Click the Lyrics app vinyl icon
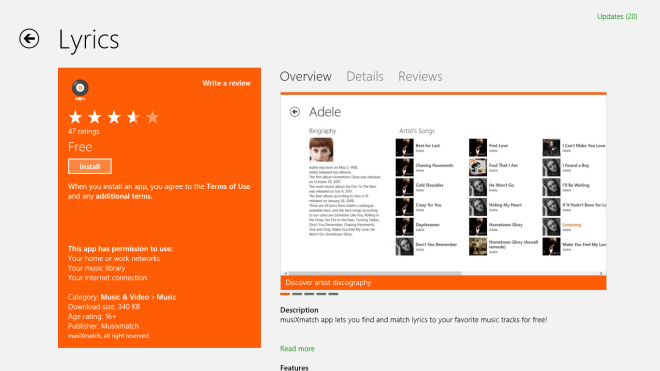The height and width of the screenshot is (371, 660). pyautogui.click(x=80, y=88)
